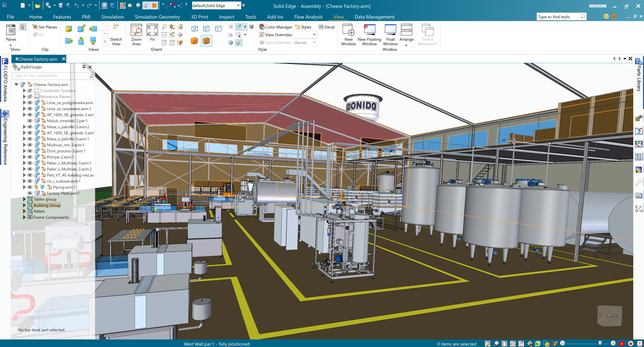Click the Arrange window command
This screenshot has width=644, height=347.
(407, 35)
